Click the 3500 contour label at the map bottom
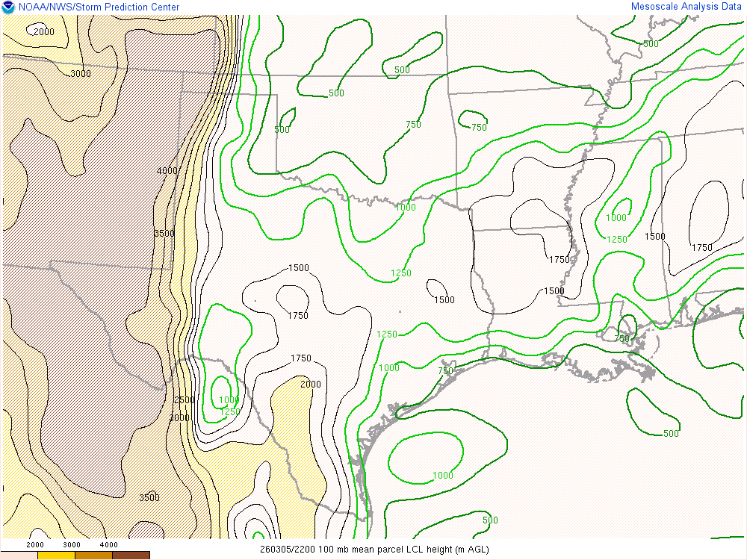 coord(149,498)
